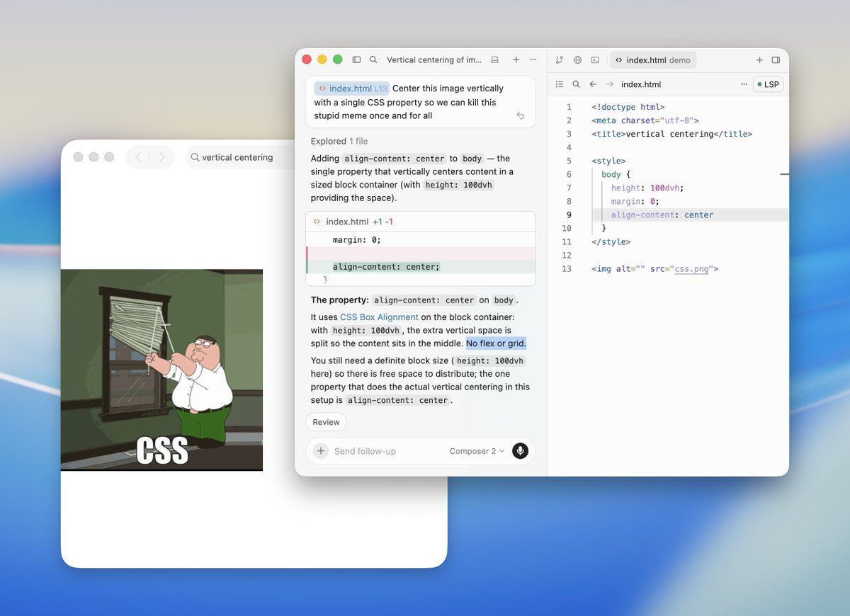
Task: Toggle the right sidebar panel icon
Action: tap(776, 60)
